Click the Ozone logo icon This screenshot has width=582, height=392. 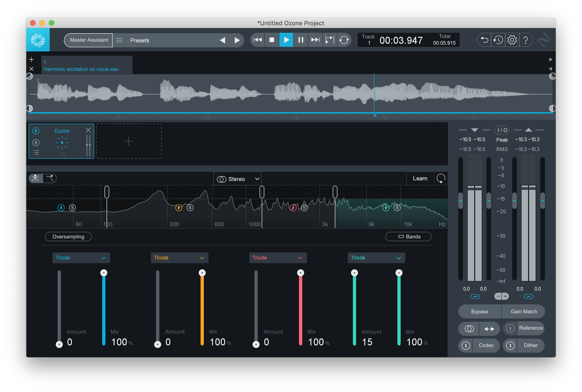38,40
